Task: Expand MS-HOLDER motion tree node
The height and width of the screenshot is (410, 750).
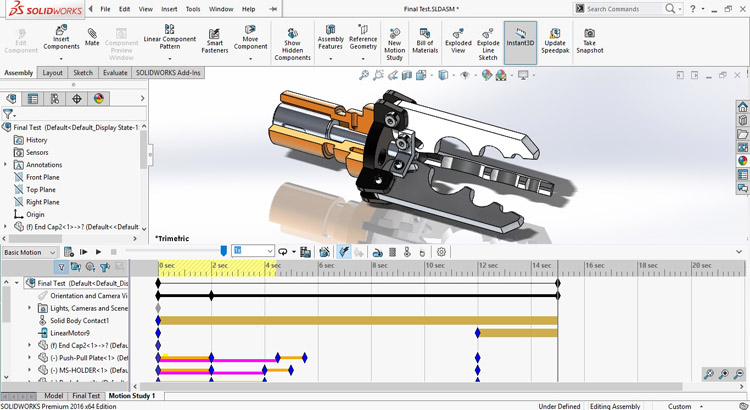Action: click(30, 370)
